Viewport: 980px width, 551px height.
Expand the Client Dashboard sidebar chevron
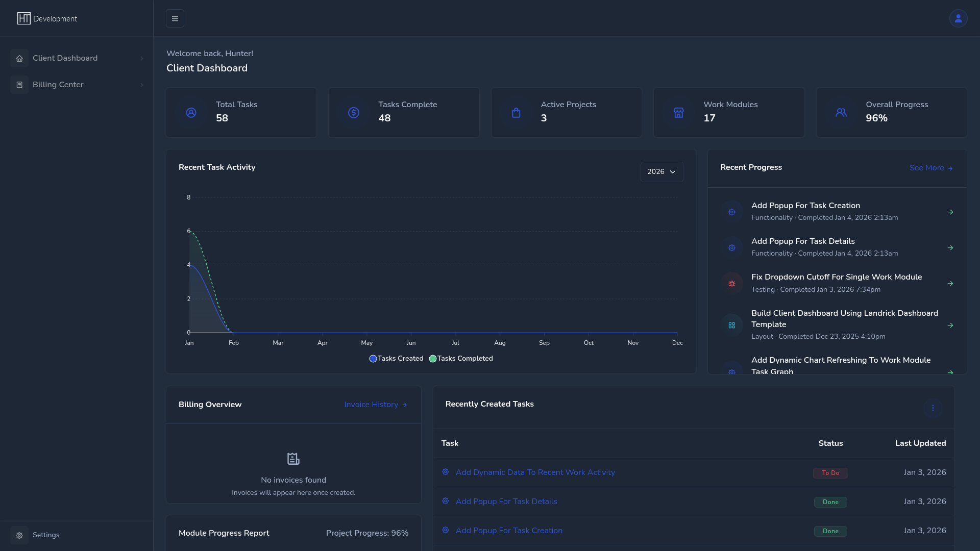tap(141, 59)
